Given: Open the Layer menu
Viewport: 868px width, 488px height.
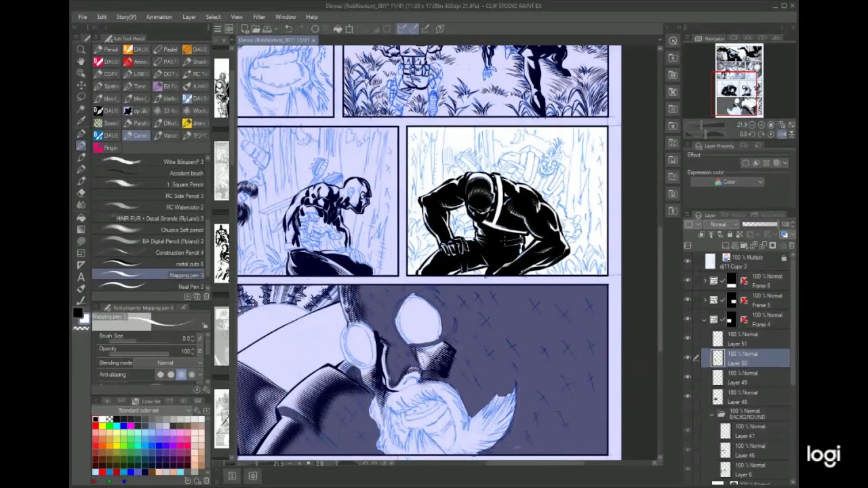Looking at the screenshot, I should click(189, 17).
